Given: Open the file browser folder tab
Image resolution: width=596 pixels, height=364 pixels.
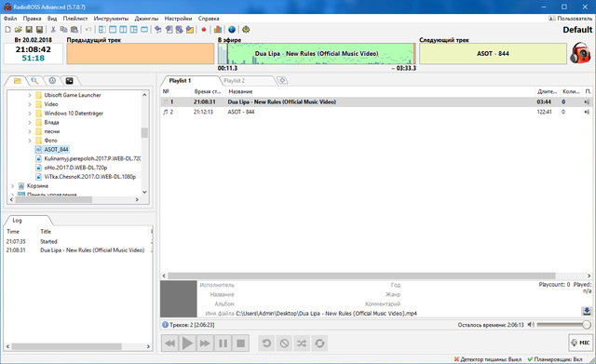Looking at the screenshot, I should tap(18, 81).
